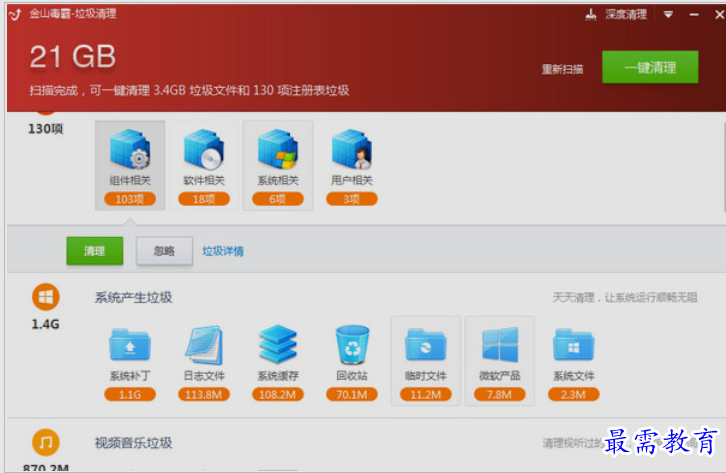Screen dimensions: 726x473
Task: Select the 软件相关 registry icon
Action: click(x=204, y=149)
